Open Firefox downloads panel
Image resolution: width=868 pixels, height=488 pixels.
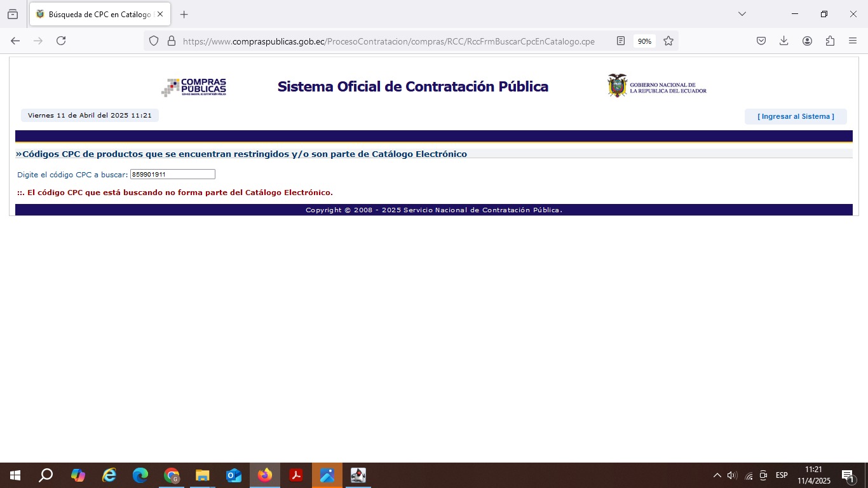tap(783, 41)
